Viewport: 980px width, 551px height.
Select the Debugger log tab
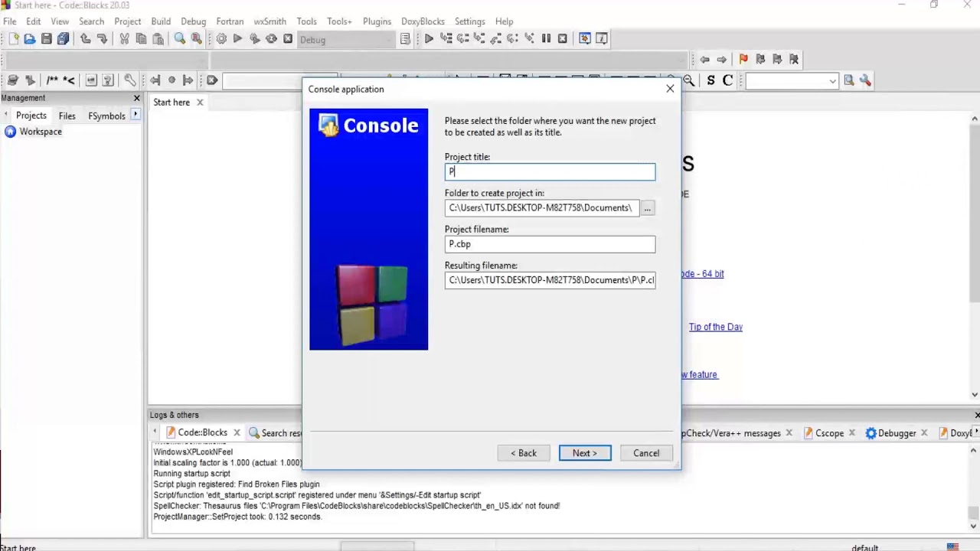click(897, 433)
